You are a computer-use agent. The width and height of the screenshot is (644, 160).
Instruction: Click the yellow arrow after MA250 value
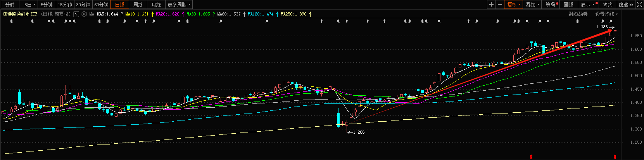pos(310,14)
